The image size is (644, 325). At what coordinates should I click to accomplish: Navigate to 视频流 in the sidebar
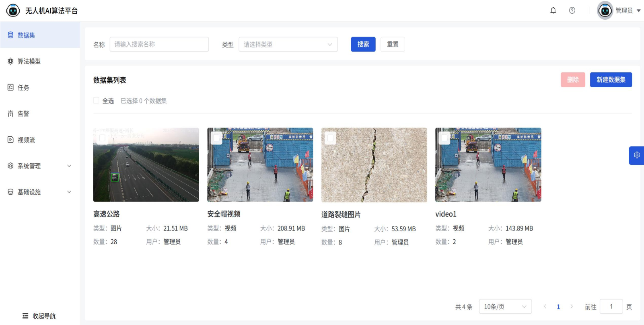[26, 140]
